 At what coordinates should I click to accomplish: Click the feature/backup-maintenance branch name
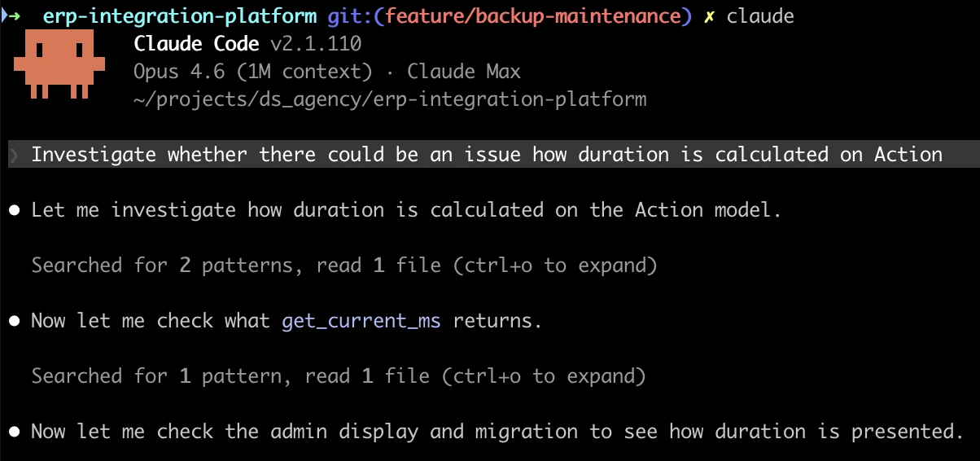pyautogui.click(x=532, y=16)
